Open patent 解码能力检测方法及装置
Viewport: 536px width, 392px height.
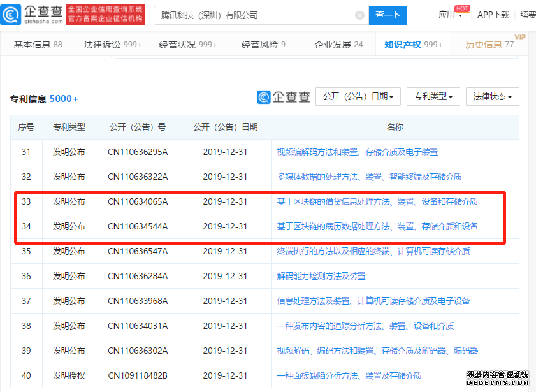321,276
